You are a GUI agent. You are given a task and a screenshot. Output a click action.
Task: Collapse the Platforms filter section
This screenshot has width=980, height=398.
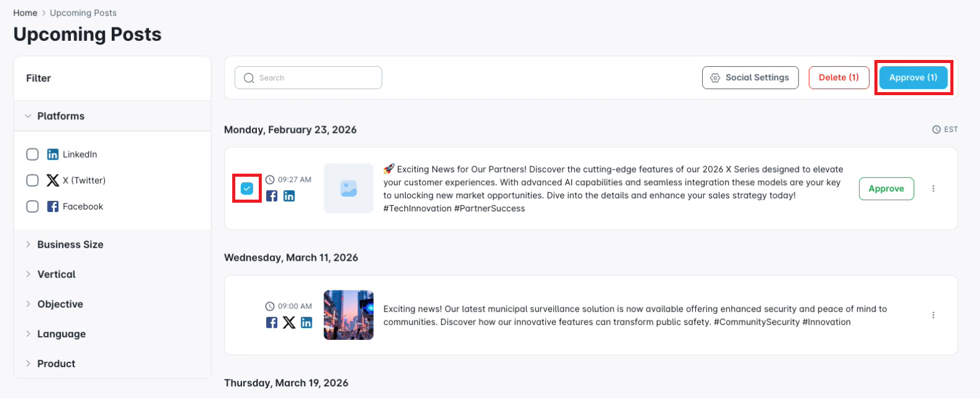click(x=28, y=116)
